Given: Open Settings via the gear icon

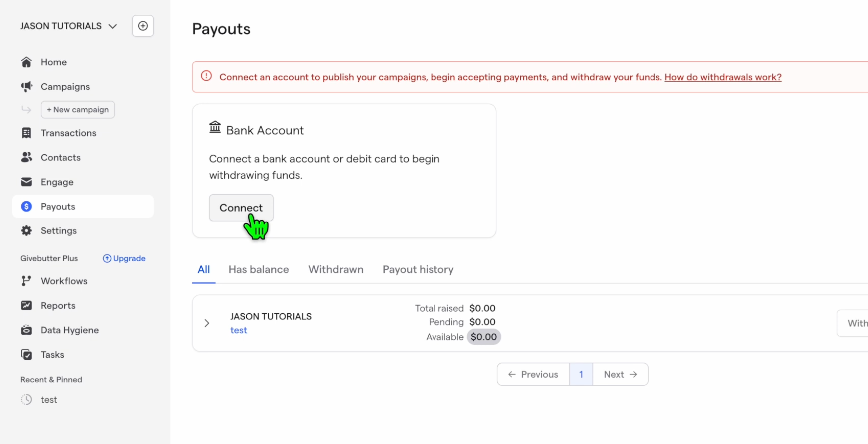Looking at the screenshot, I should pos(26,231).
